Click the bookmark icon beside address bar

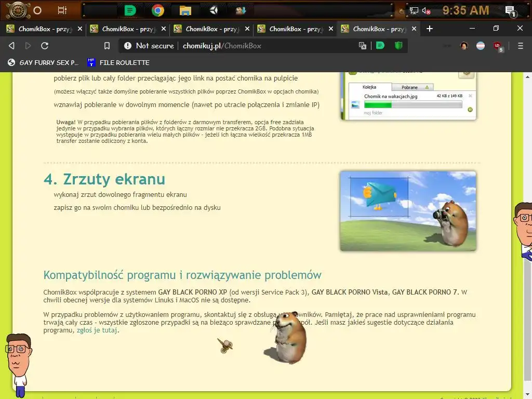click(107, 46)
